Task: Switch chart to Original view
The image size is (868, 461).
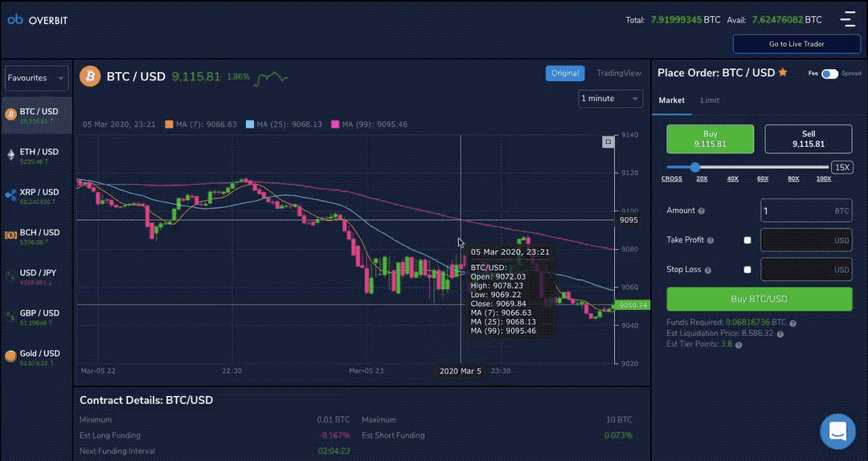Action: tap(565, 73)
